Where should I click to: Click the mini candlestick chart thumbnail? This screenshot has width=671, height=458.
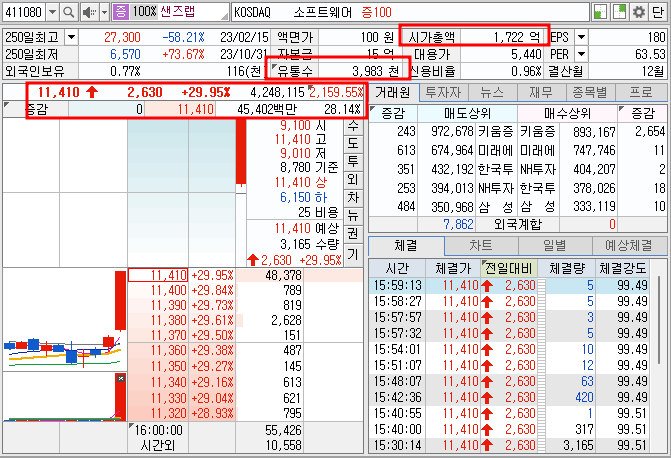point(64,320)
